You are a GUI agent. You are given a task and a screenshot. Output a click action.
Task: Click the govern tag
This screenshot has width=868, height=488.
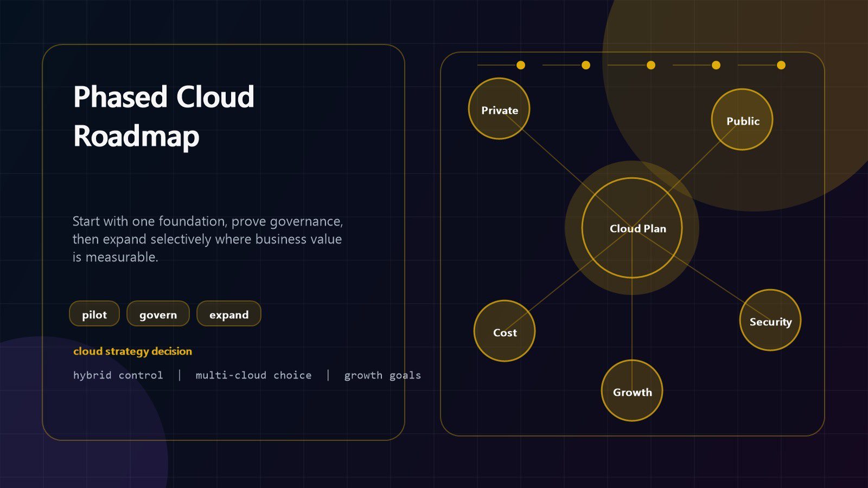tap(158, 314)
